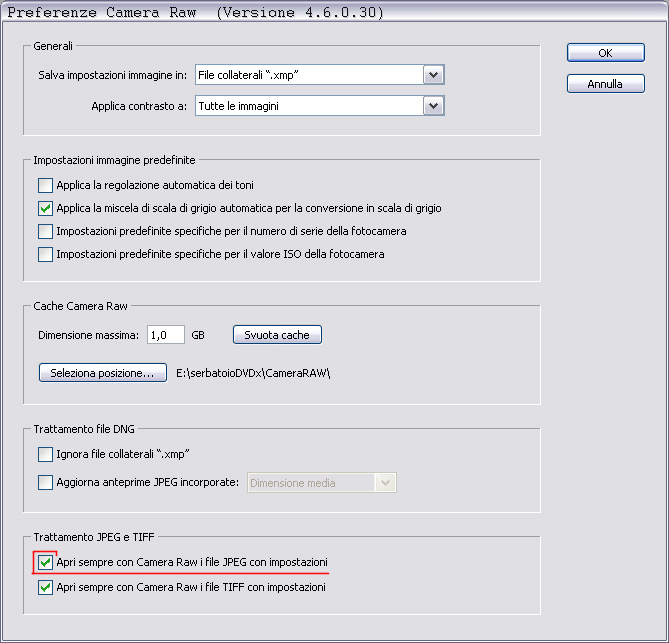Toggle defaults specific to camera ISO value
This screenshot has height=643, width=669.
(45, 254)
